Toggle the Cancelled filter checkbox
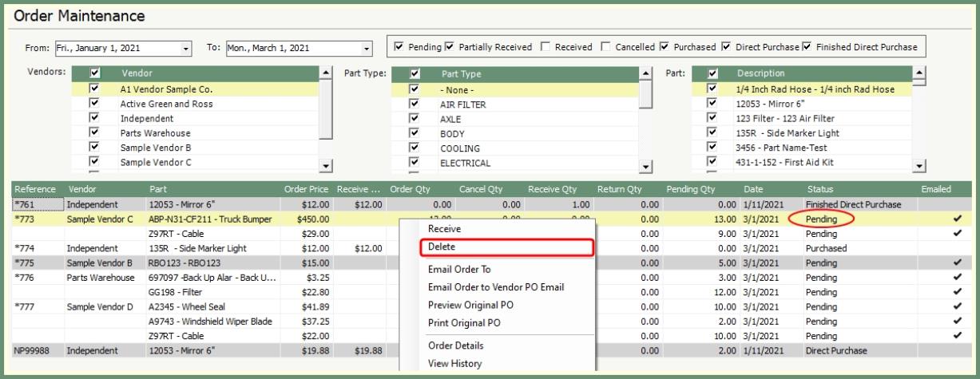Viewport: 980px width, 379px height. pos(605,47)
